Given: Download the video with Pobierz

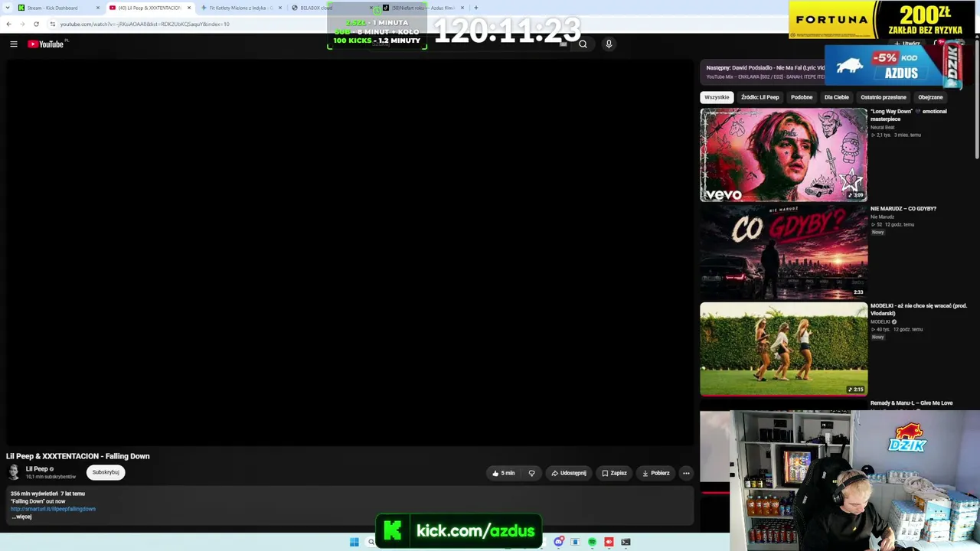Looking at the screenshot, I should 655,473.
